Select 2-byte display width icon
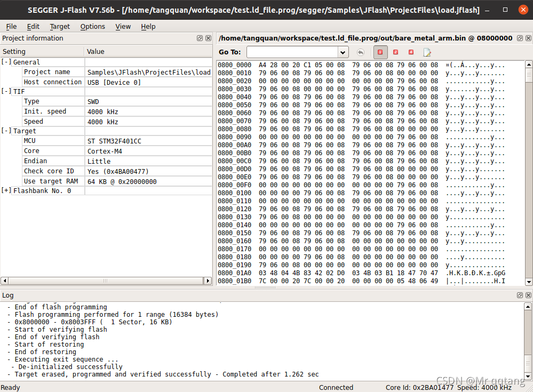 pyautogui.click(x=395, y=52)
